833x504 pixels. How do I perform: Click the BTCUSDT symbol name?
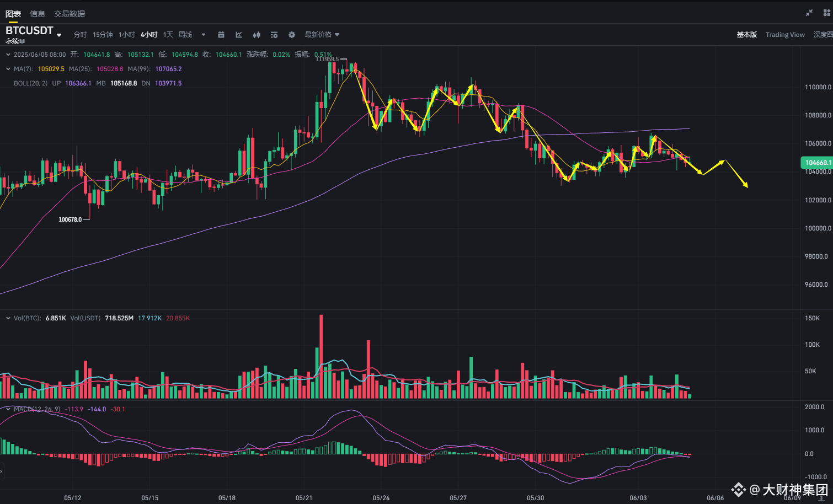tap(29, 31)
